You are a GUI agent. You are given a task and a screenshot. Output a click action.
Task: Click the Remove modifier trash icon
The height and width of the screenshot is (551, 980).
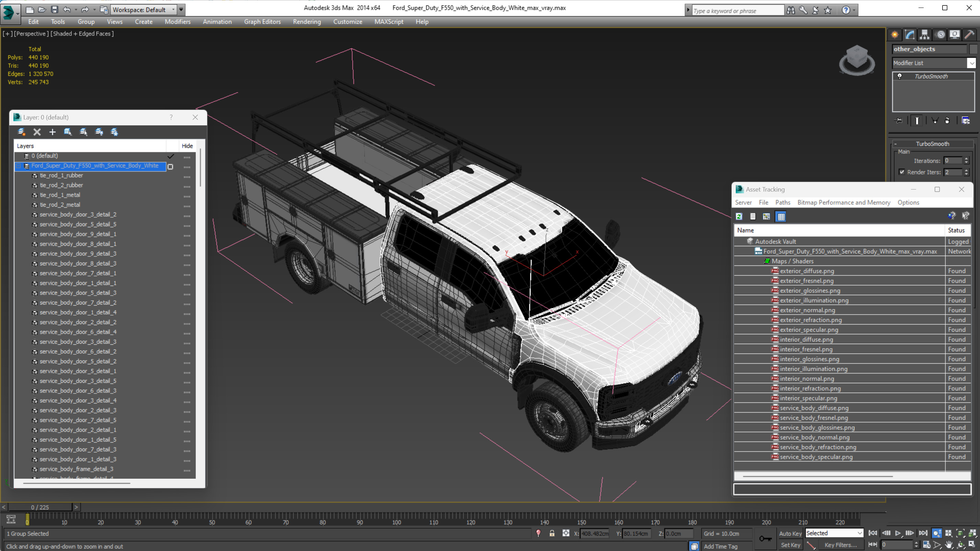947,120
